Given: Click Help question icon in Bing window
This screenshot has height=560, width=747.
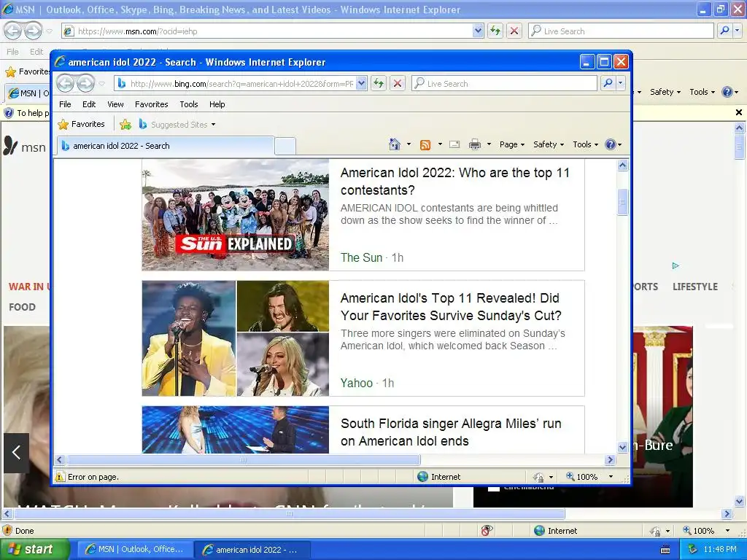Looking at the screenshot, I should point(611,144).
